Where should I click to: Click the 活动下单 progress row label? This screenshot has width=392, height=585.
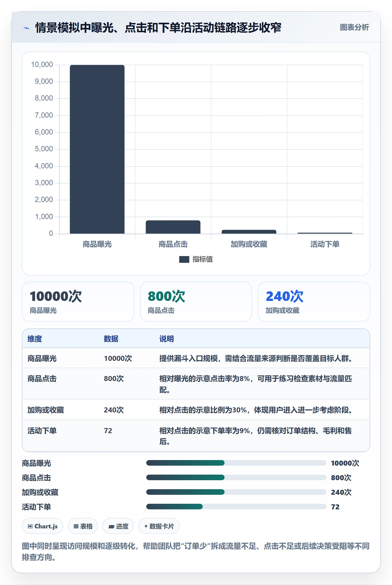tap(36, 507)
